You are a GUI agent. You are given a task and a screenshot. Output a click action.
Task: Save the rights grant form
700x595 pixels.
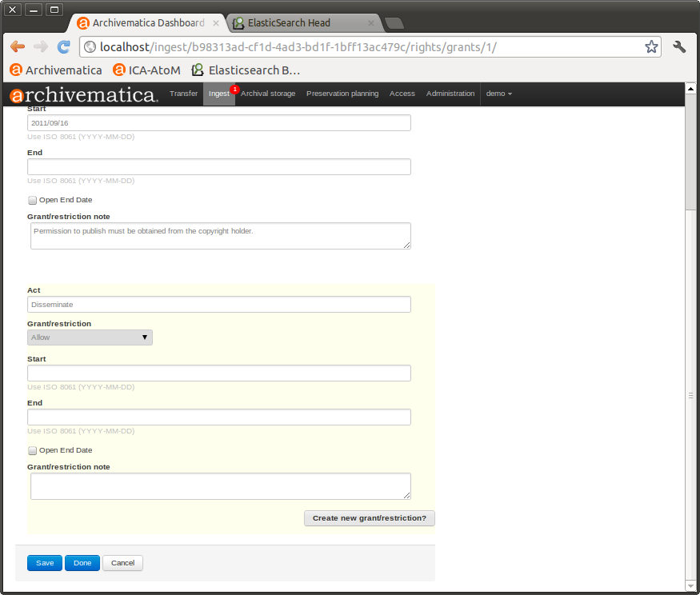click(x=44, y=562)
